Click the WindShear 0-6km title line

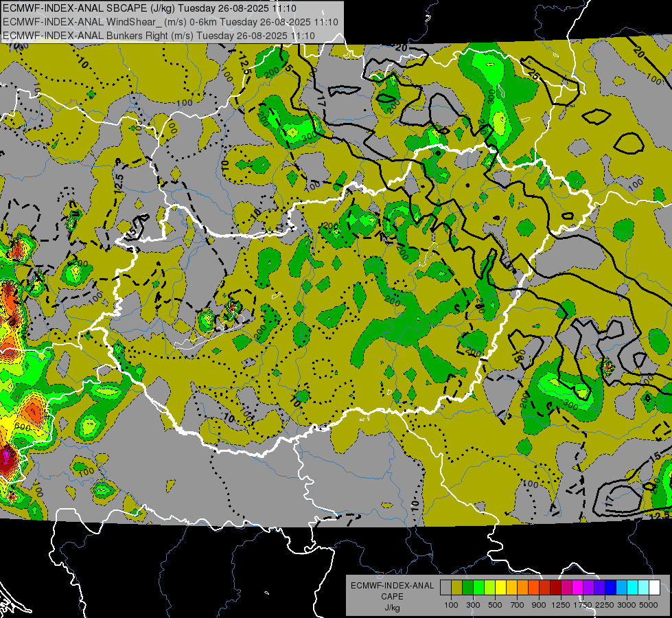(x=170, y=22)
